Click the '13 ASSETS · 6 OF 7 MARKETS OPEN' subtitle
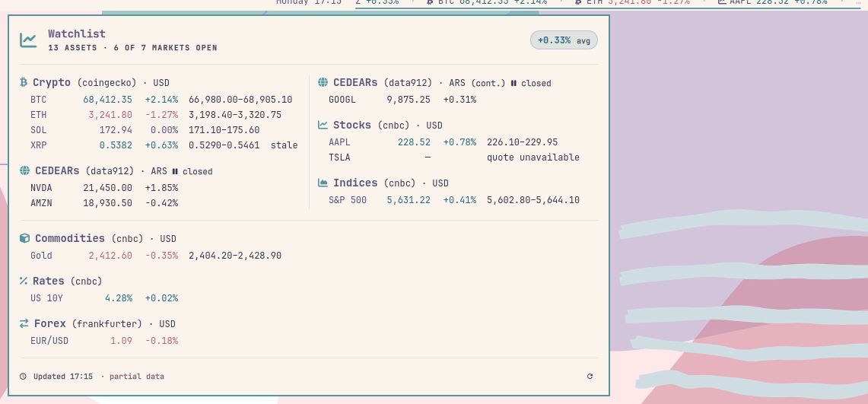 click(x=132, y=48)
